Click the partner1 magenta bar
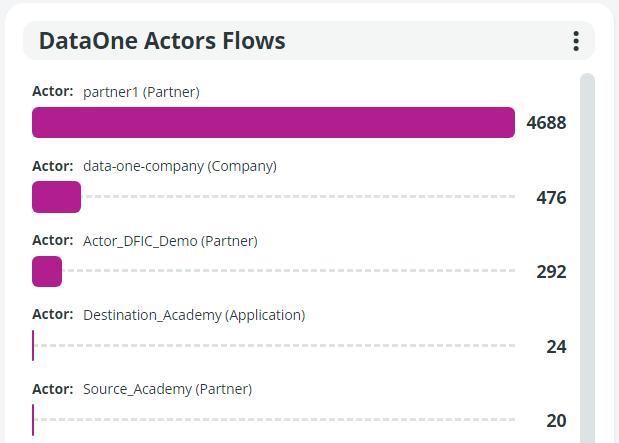Screen dimensions: 619x443 [273, 123]
